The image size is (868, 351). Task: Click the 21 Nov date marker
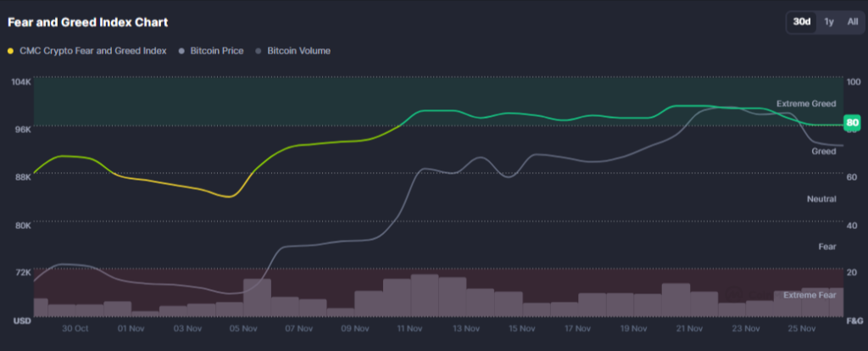coord(689,328)
